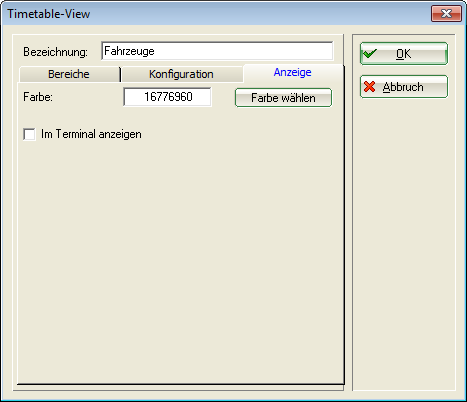Click the green checkmark icon on OK
Viewport: 467px width, 402px height.
tap(370, 53)
